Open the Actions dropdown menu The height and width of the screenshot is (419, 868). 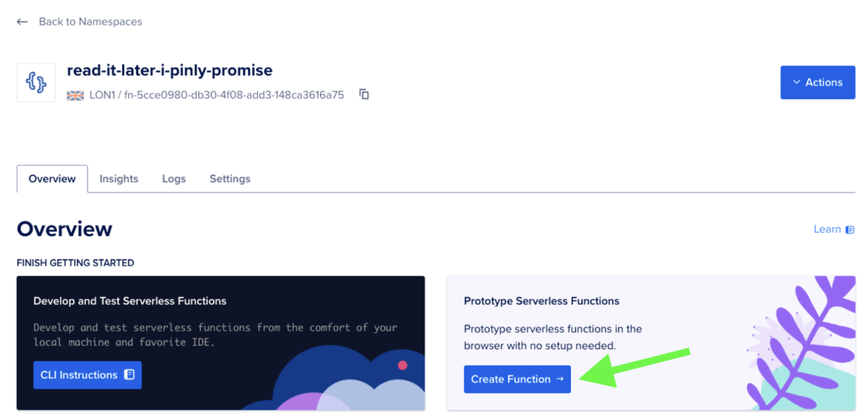[x=818, y=82]
